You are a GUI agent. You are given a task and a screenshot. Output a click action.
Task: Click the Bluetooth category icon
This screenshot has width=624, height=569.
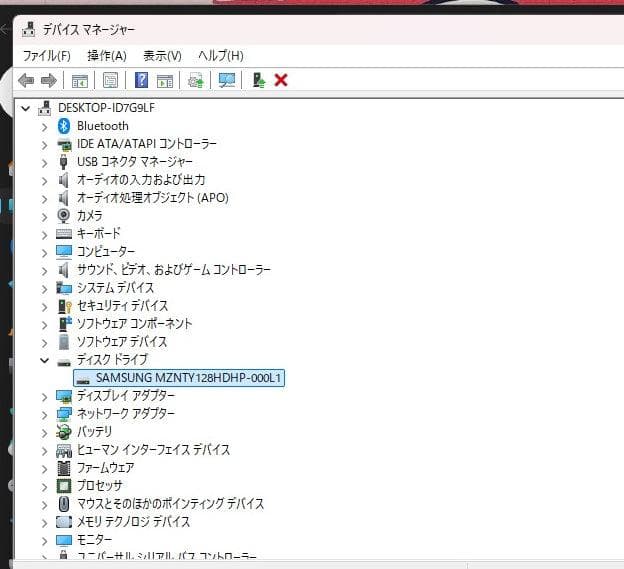click(x=64, y=126)
